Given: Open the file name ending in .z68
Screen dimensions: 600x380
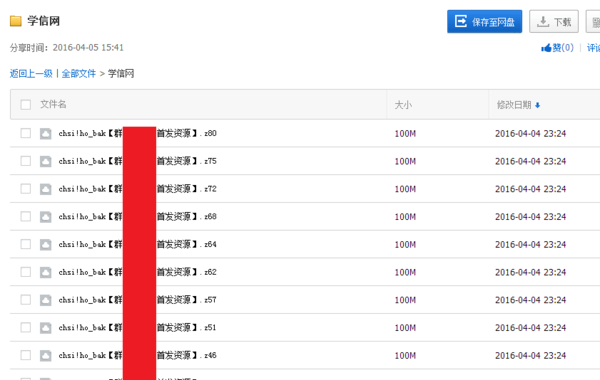Looking at the screenshot, I should pos(137,216).
